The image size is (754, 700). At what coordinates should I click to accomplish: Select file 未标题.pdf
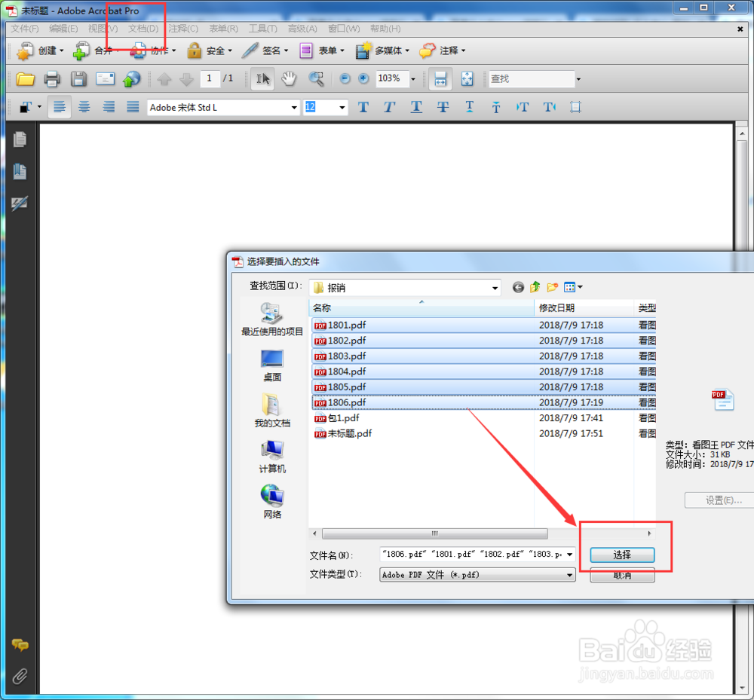(484, 433)
